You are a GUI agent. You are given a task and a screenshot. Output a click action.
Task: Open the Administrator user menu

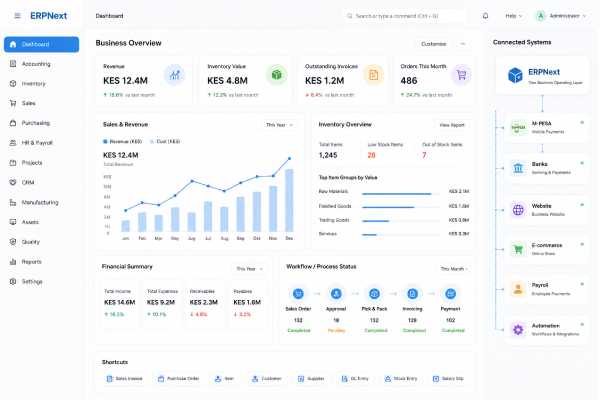(x=561, y=16)
